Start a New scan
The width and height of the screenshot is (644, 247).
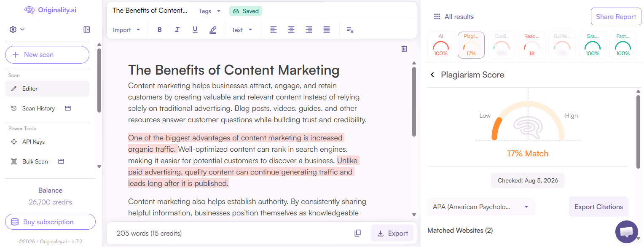pyautogui.click(x=47, y=55)
